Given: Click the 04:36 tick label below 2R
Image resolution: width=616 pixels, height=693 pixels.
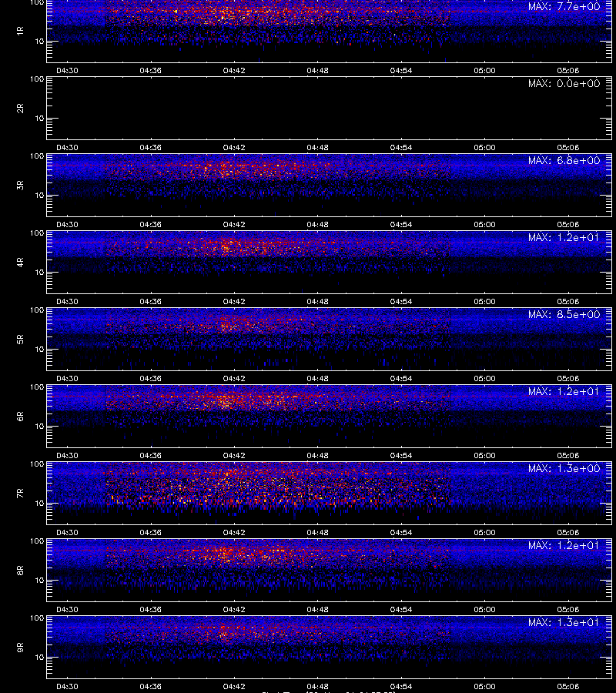Looking at the screenshot, I should (151, 148).
